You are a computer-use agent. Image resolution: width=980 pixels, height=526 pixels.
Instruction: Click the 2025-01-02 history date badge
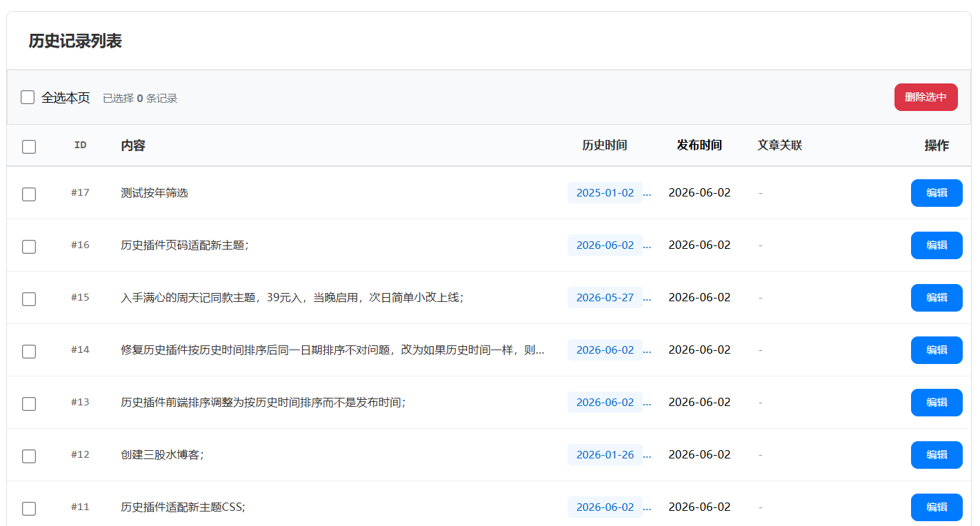click(x=605, y=193)
